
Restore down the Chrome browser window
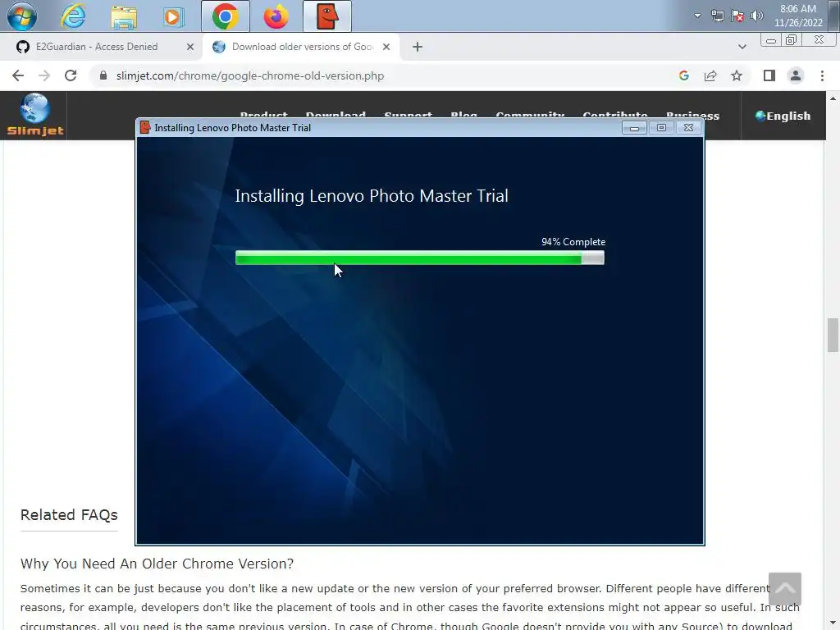[791, 40]
